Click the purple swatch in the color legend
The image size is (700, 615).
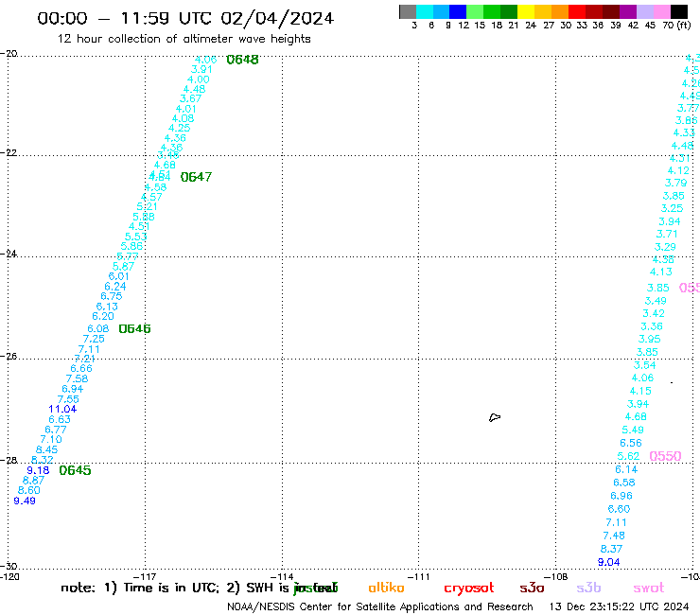628,11
